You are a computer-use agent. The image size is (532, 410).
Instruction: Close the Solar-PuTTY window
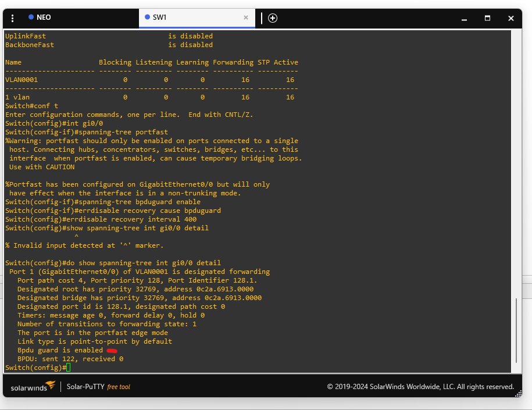tap(510, 19)
